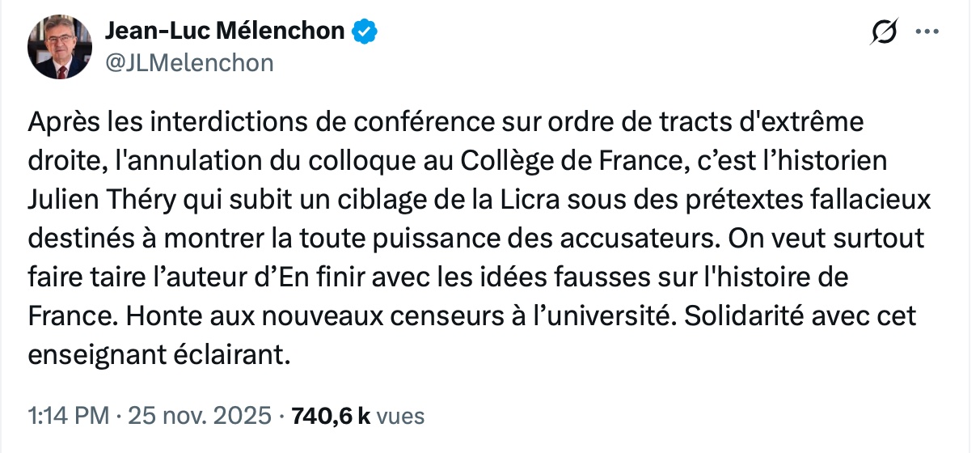Click the word "vues" beside the count
The width and height of the screenshot is (980, 453).
pos(400,416)
